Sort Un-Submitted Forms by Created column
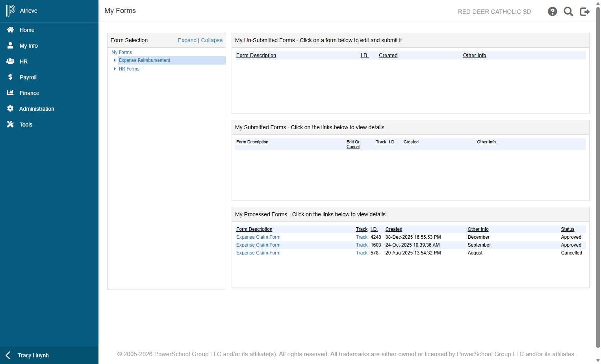 [388, 56]
